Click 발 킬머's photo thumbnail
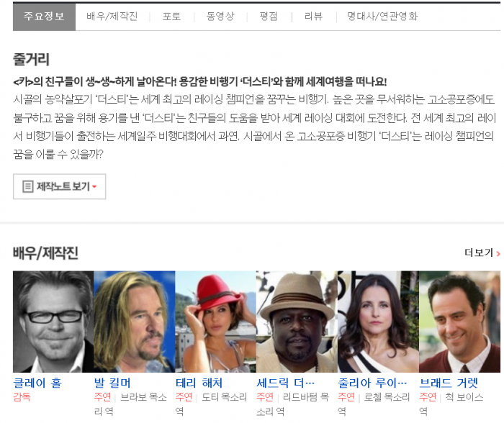504x423 pixels. (134, 322)
